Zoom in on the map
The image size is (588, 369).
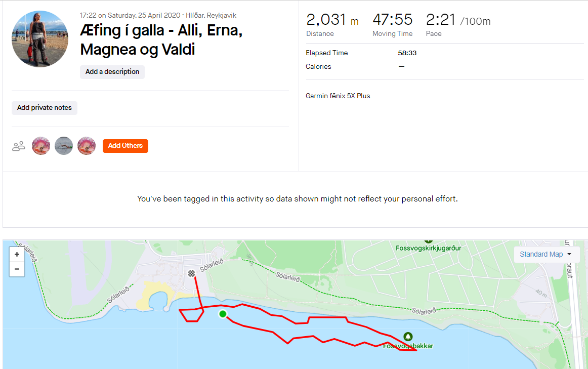coord(17,255)
